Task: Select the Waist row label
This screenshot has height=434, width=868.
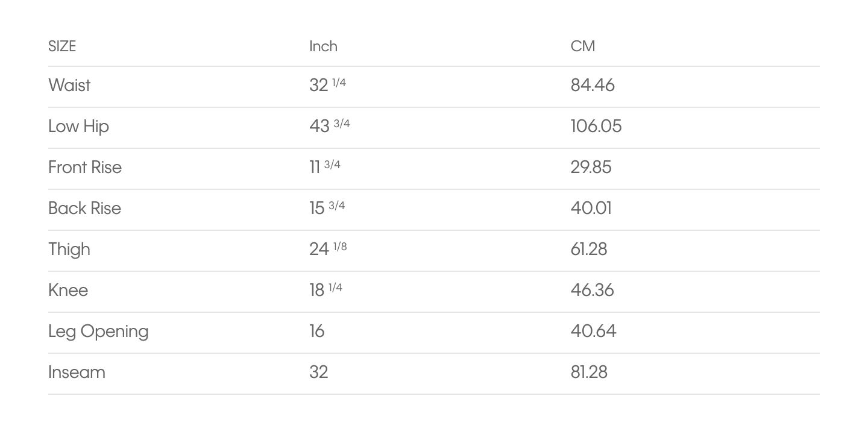Action: coord(69,85)
